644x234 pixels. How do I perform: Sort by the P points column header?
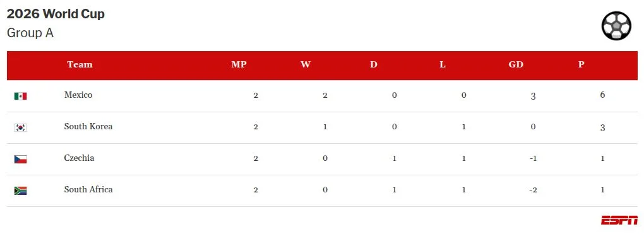581,64
